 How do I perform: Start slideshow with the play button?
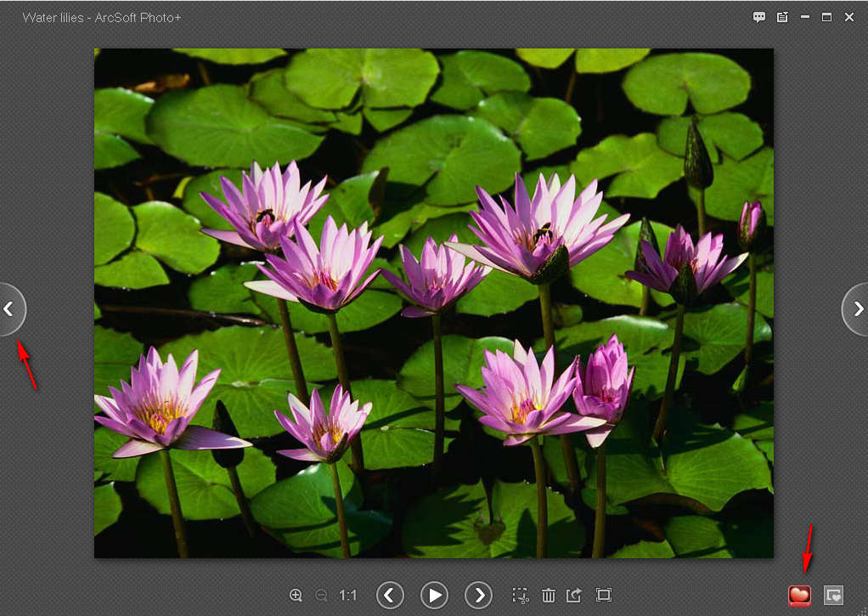pyautogui.click(x=434, y=595)
